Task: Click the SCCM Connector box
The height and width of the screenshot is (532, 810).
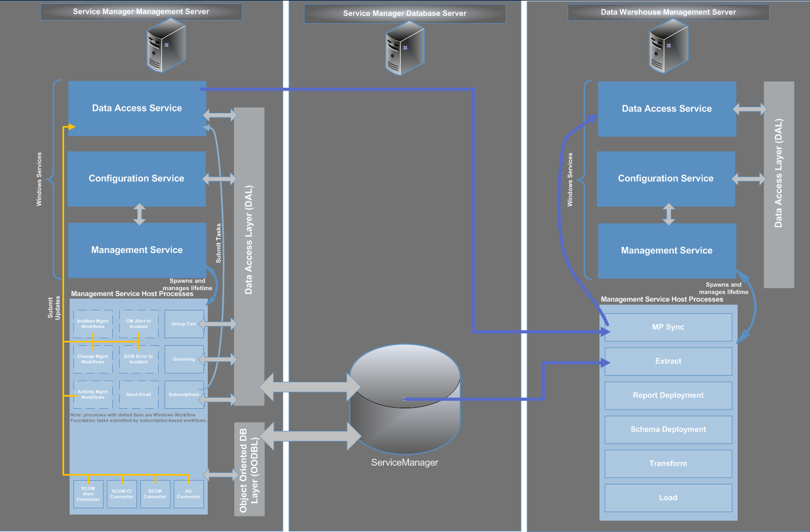Action: [155, 494]
